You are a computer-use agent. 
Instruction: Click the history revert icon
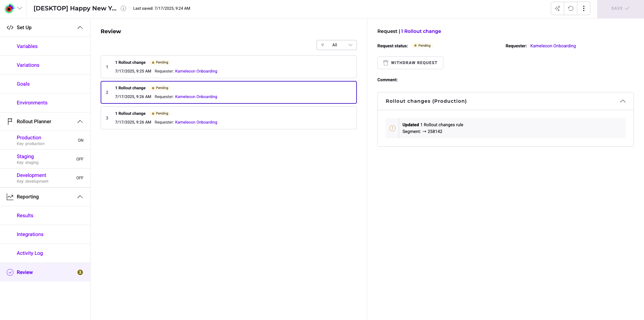(571, 8)
